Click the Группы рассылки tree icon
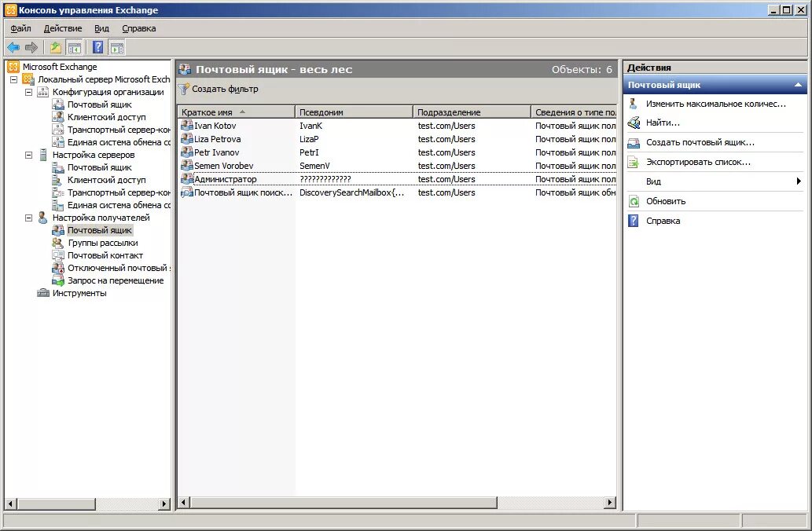The height and width of the screenshot is (531, 812). (x=58, y=243)
